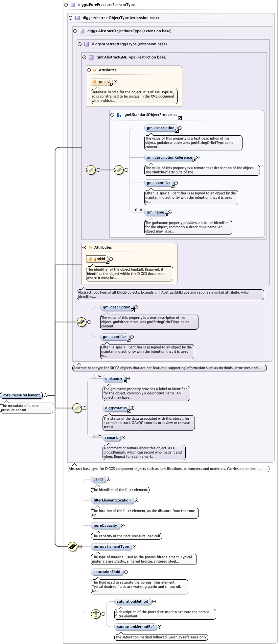This screenshot has width=278, height=644.
Task: Follow the reference arrow on gml:StandardObjectProperties
Action: pyautogui.click(x=180, y=118)
